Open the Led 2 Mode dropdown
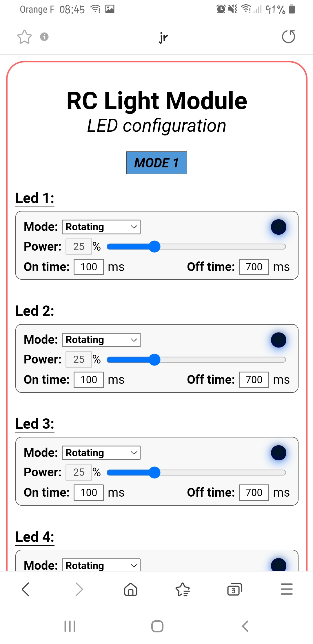This screenshot has height=644, width=313. [x=101, y=340]
